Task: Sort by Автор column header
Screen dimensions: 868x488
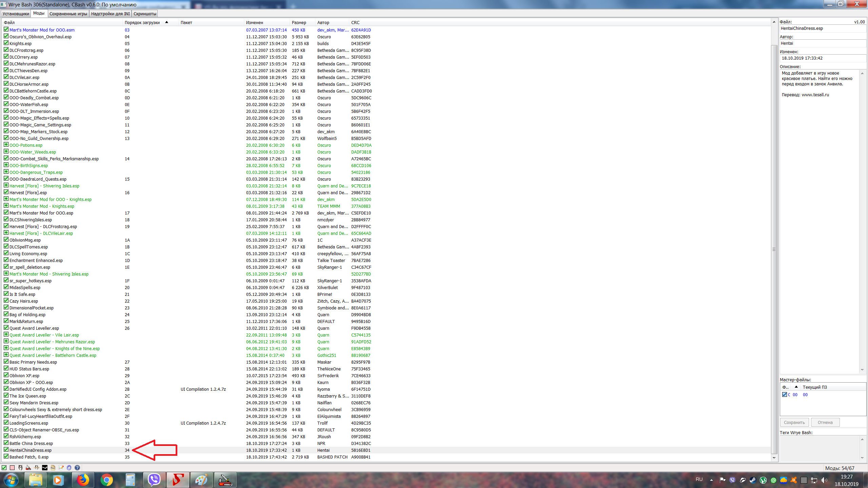Action: coord(332,22)
